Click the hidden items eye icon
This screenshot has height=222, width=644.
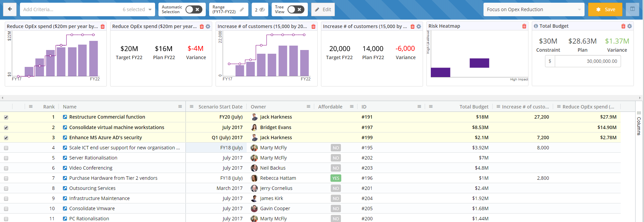tap(262, 10)
